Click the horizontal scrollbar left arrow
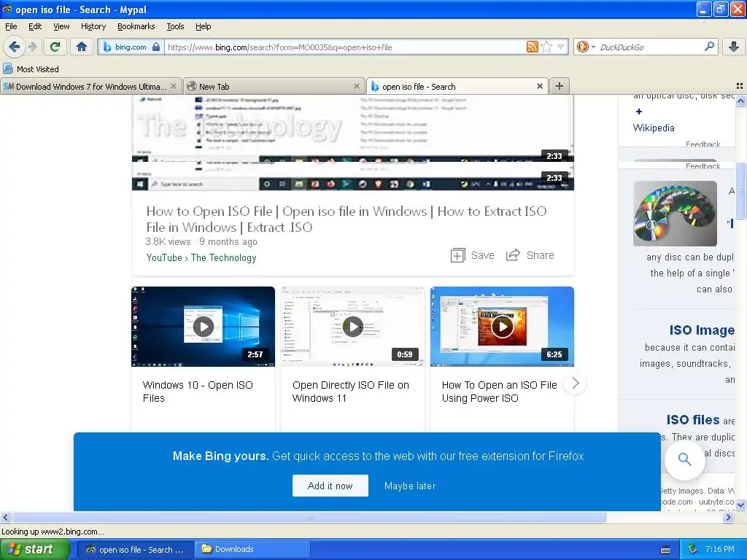Viewport: 747px width, 560px height. (x=5, y=517)
